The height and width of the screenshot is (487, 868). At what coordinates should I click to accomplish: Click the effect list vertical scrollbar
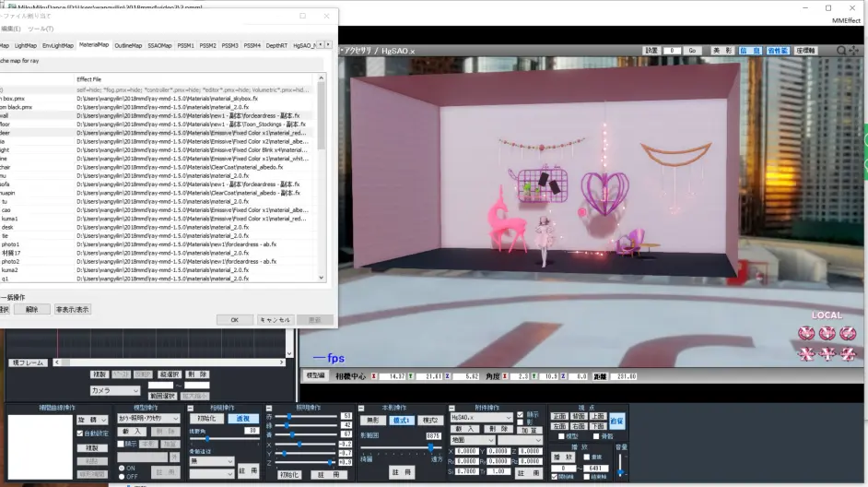(321, 178)
